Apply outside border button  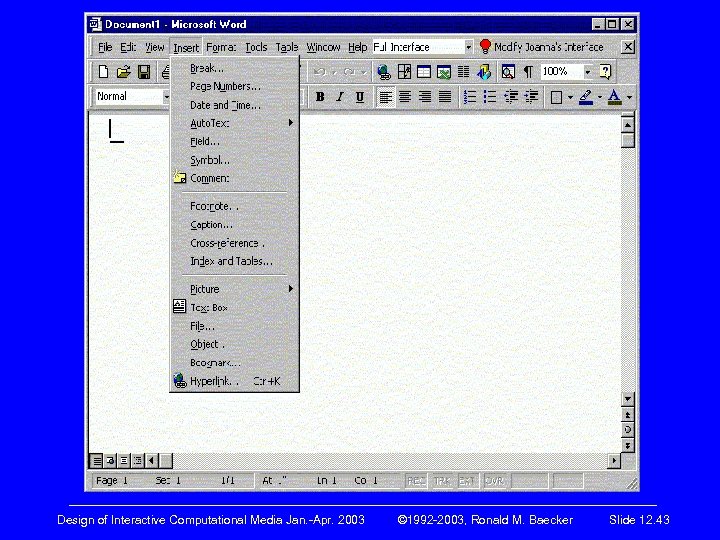[x=556, y=97]
